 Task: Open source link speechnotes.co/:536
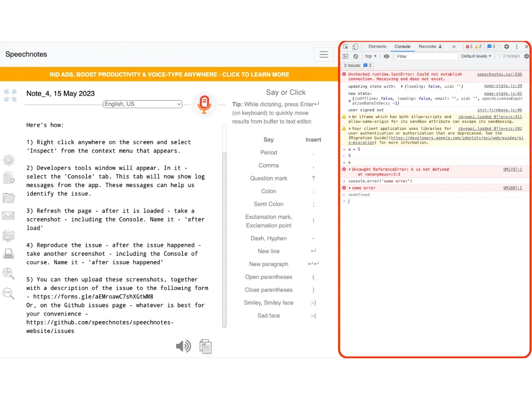pyautogui.click(x=500, y=74)
